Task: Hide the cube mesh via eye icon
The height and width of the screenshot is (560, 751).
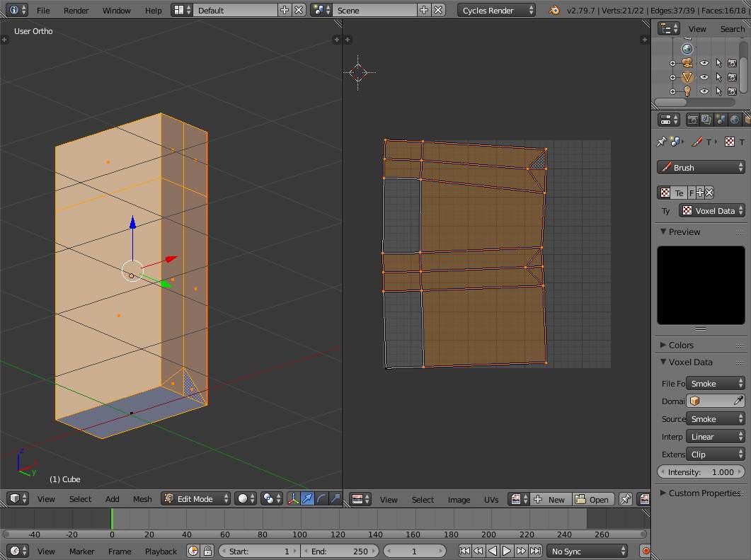Action: point(704,77)
